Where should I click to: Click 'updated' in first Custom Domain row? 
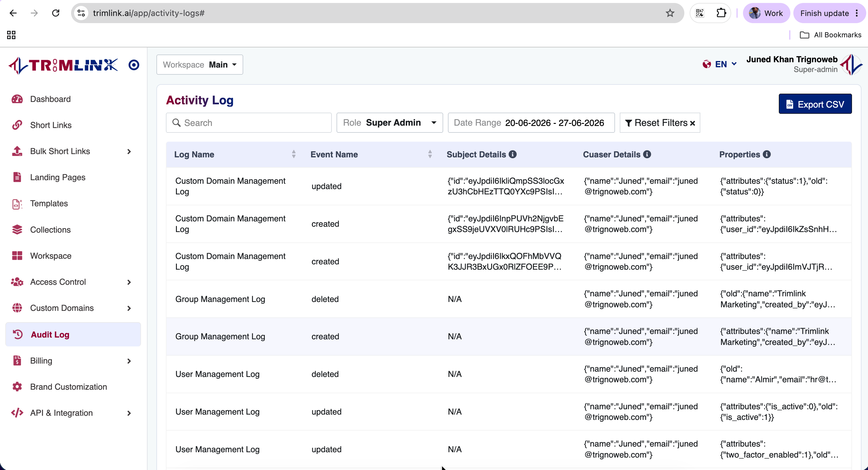click(x=326, y=186)
